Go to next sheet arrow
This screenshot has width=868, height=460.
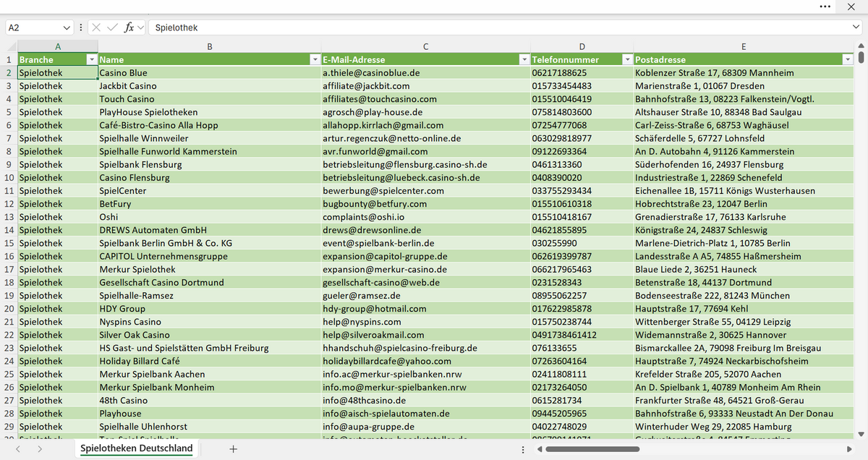(40, 449)
